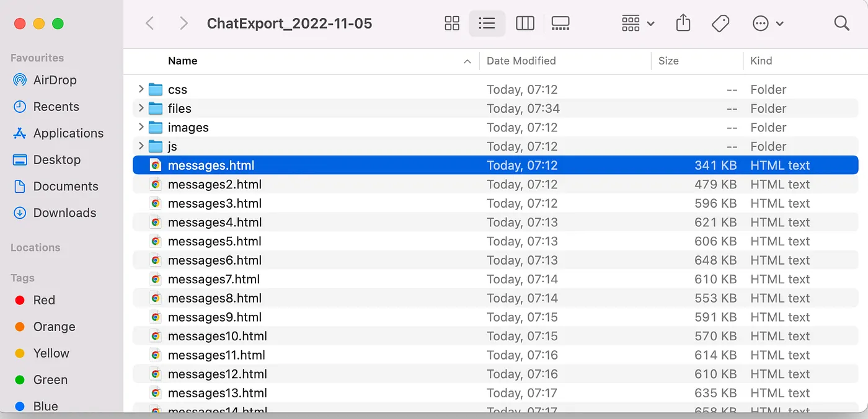Select the messages4.html file name

coord(215,223)
